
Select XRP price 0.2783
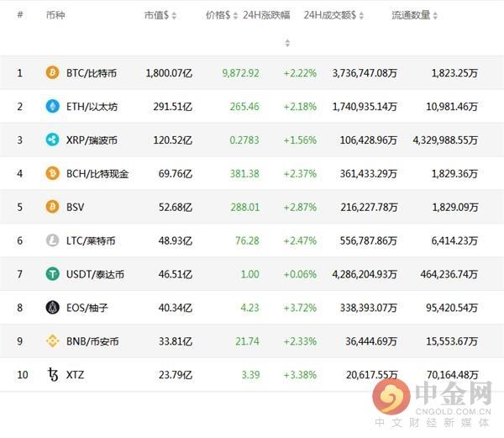(x=244, y=140)
